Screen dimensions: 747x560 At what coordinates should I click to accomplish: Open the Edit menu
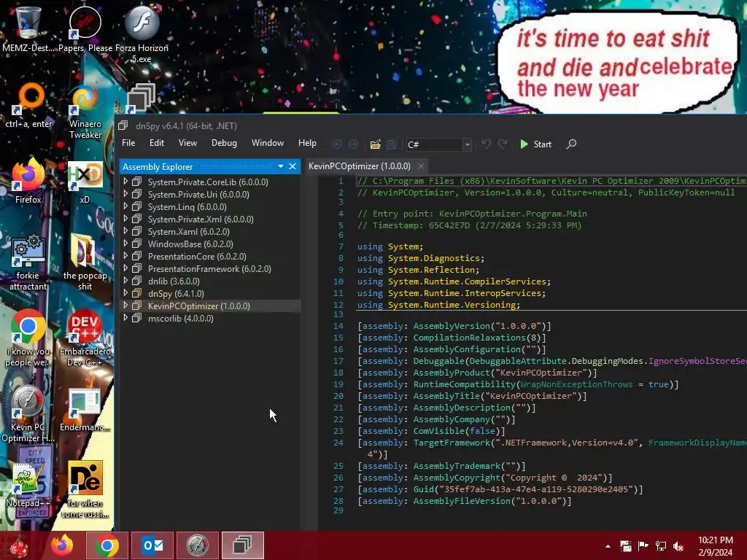pos(156,143)
